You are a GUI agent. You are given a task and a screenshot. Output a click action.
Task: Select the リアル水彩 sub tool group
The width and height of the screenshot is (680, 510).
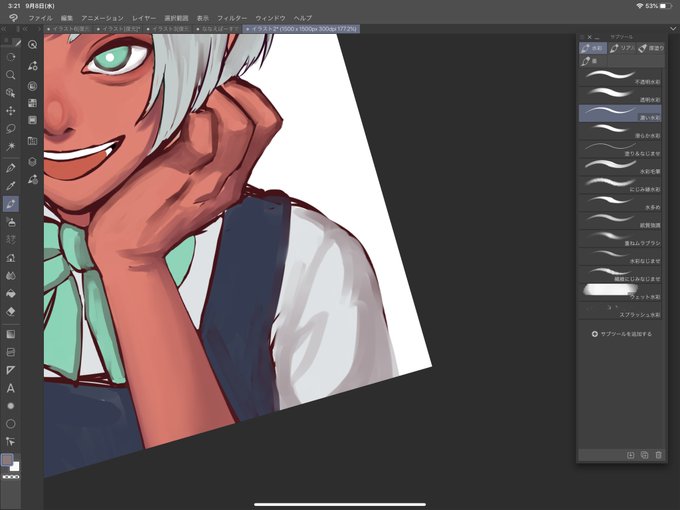click(621, 48)
